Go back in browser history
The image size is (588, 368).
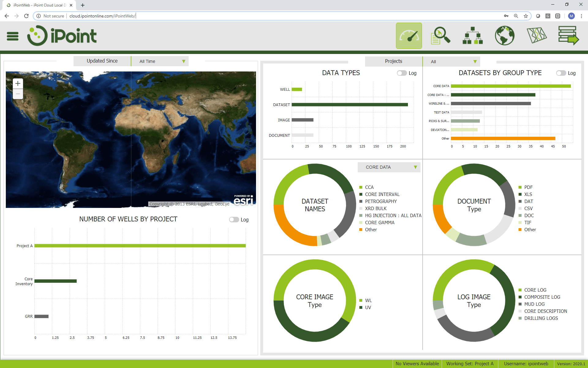[x=7, y=16]
